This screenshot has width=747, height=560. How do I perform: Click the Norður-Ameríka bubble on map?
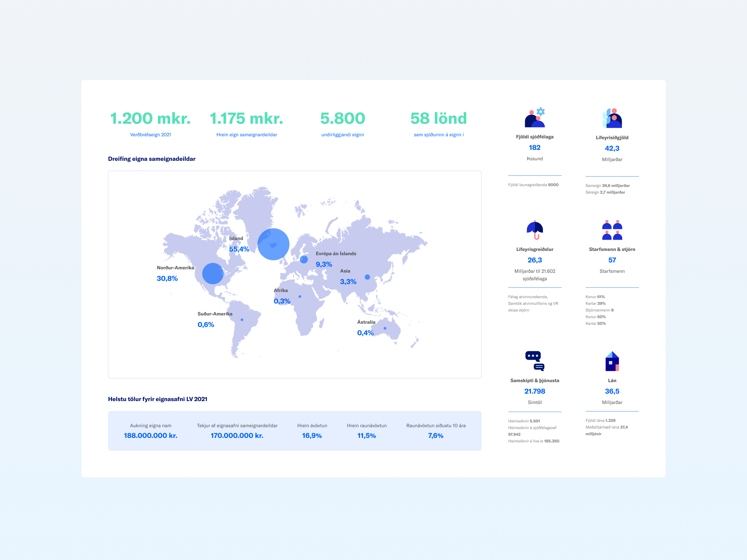pos(213,273)
